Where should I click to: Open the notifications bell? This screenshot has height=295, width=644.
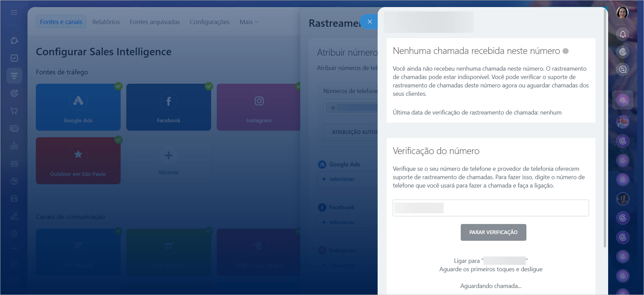623,34
